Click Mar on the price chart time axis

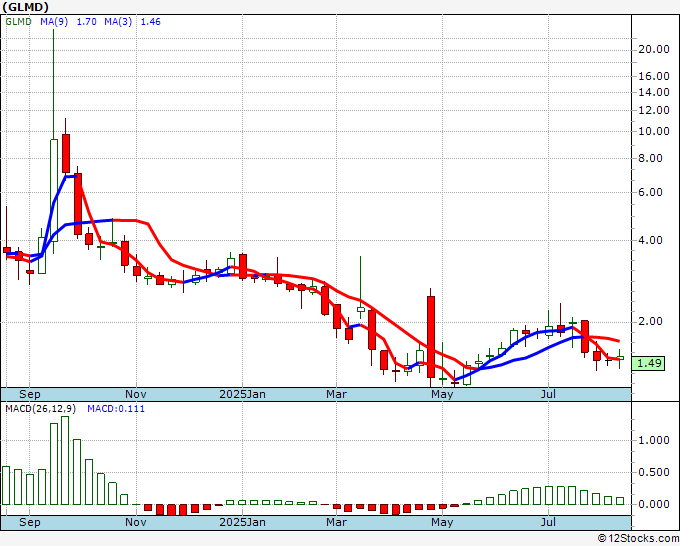[x=337, y=394]
